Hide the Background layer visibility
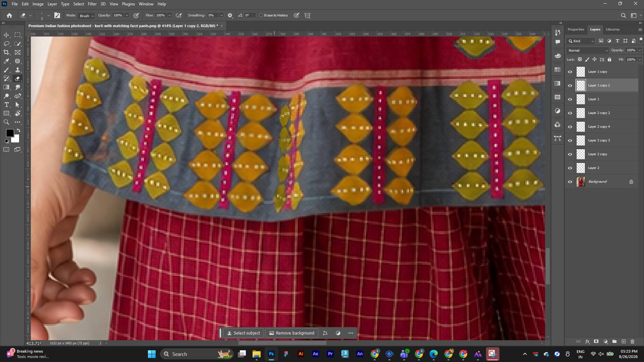 (x=570, y=182)
